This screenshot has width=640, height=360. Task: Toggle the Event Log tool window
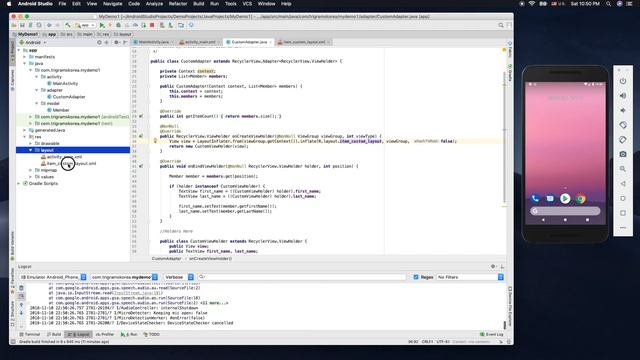click(x=492, y=334)
